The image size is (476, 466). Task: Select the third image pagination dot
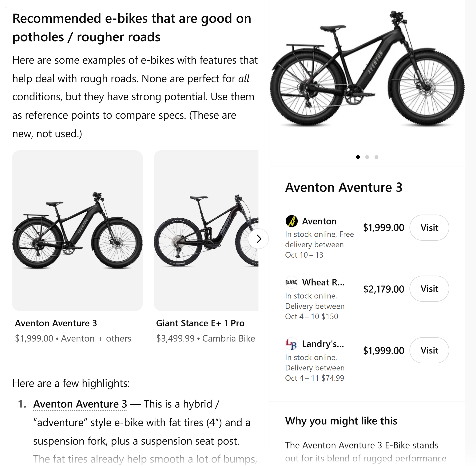(376, 157)
